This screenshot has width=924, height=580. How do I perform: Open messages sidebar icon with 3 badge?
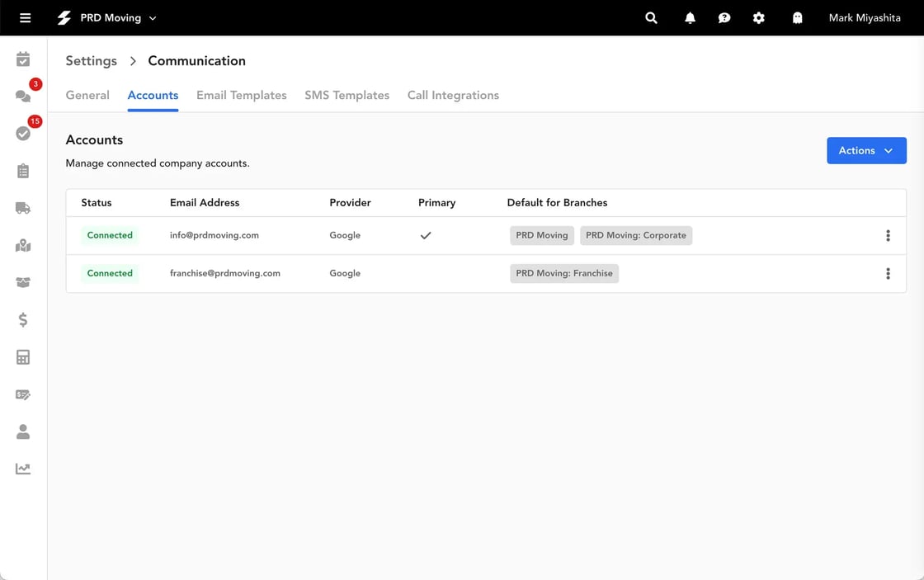click(x=24, y=96)
